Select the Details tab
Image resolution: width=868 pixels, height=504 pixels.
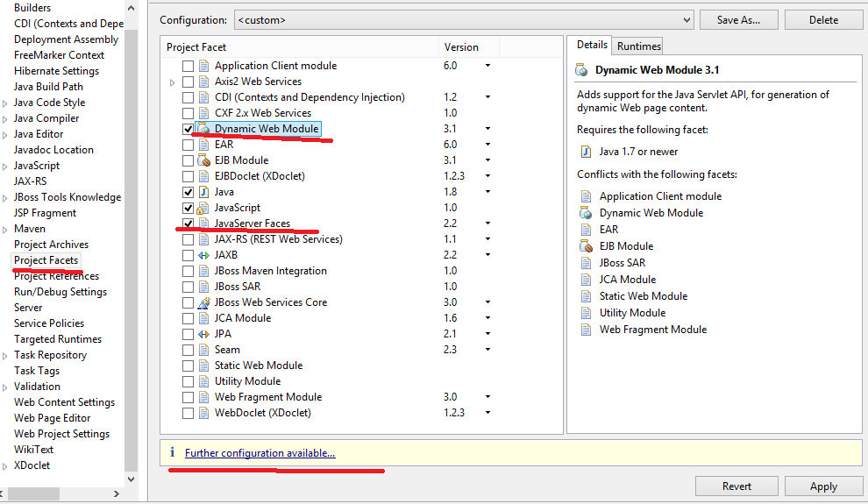(x=592, y=45)
